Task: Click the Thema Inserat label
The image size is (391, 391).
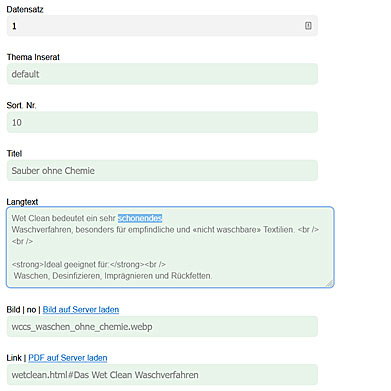Action: click(x=33, y=57)
